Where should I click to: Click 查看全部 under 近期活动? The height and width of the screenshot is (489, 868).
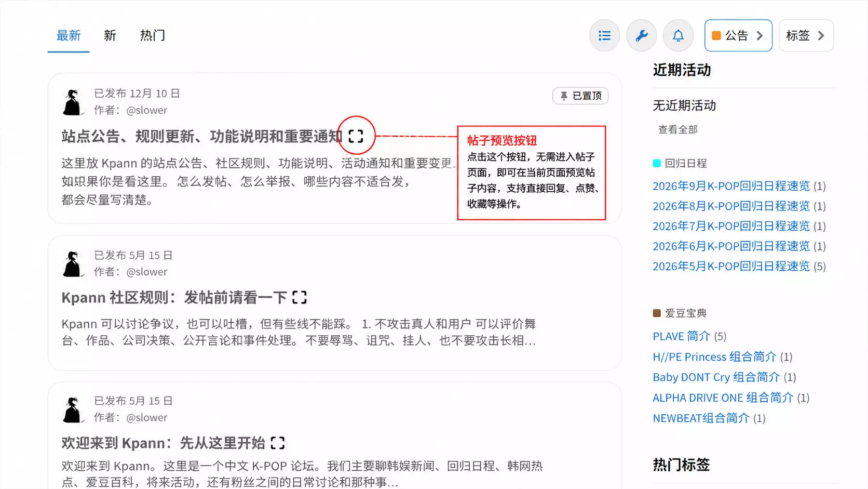coord(677,129)
